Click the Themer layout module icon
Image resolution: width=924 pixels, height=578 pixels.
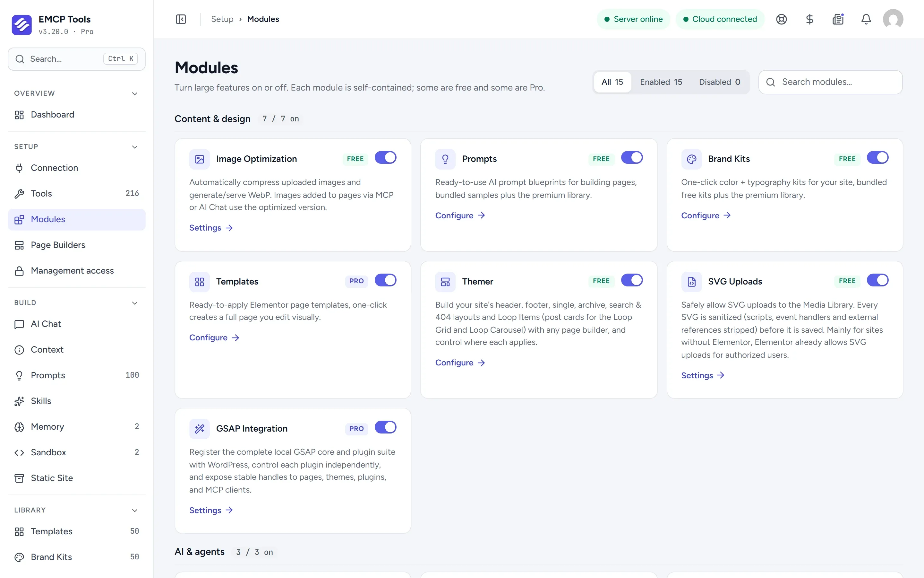click(x=445, y=282)
